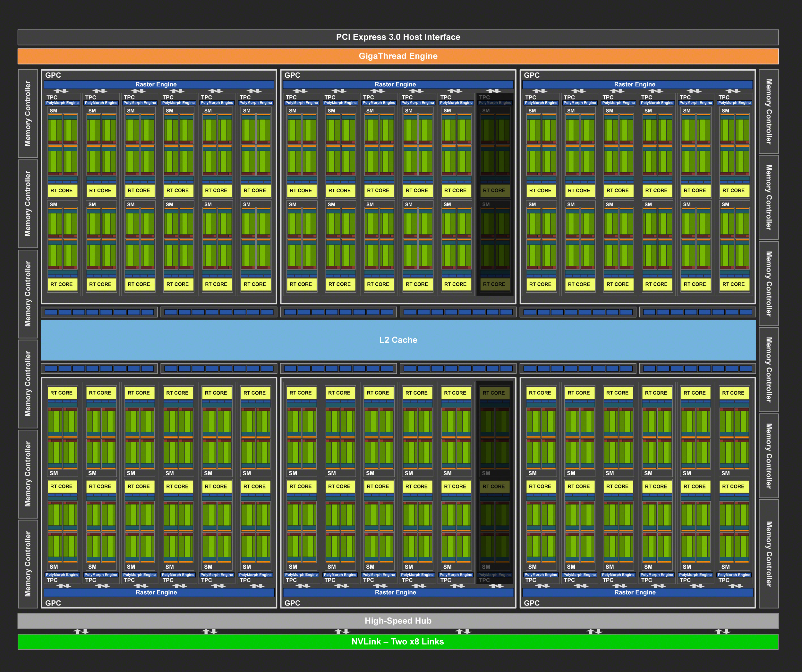This screenshot has height=672, width=802.
Task: Click the blue L2 Cache block
Action: (398, 340)
